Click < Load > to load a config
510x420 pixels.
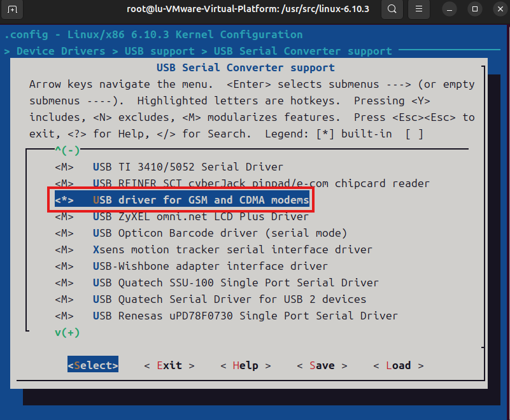point(398,365)
